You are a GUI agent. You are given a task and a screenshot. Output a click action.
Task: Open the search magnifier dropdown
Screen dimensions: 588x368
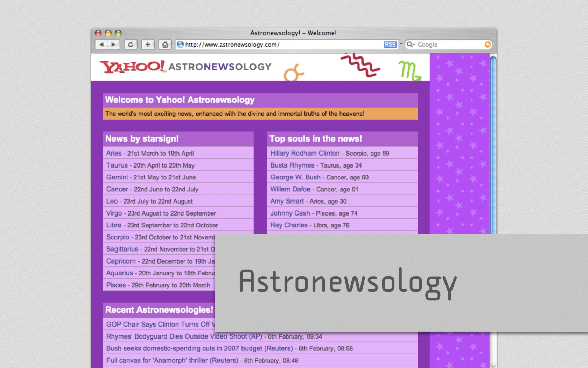click(410, 45)
